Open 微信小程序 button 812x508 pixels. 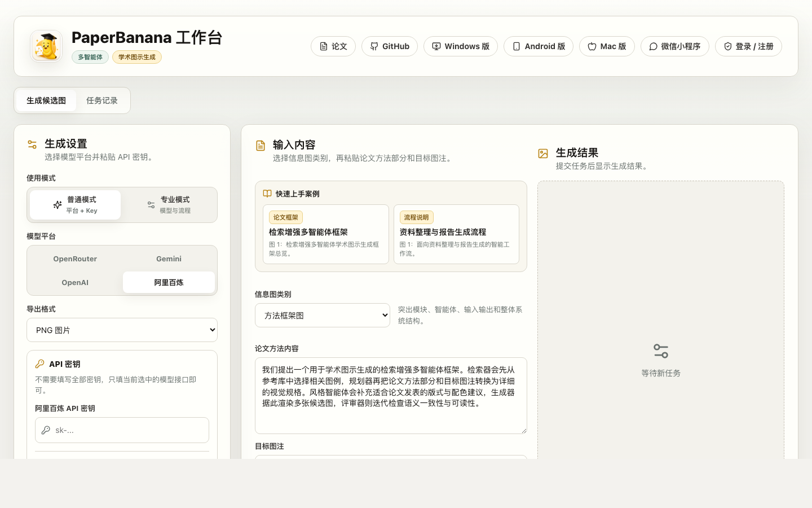[675, 46]
